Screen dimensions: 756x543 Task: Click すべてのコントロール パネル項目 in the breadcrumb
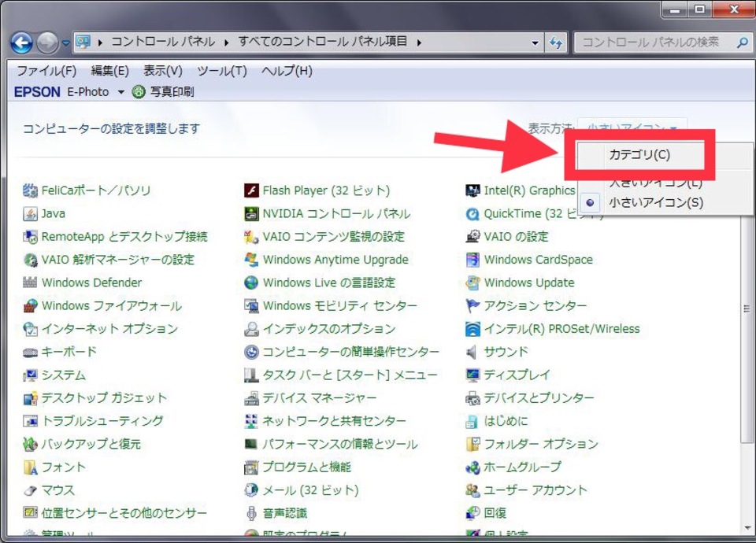coord(323,42)
